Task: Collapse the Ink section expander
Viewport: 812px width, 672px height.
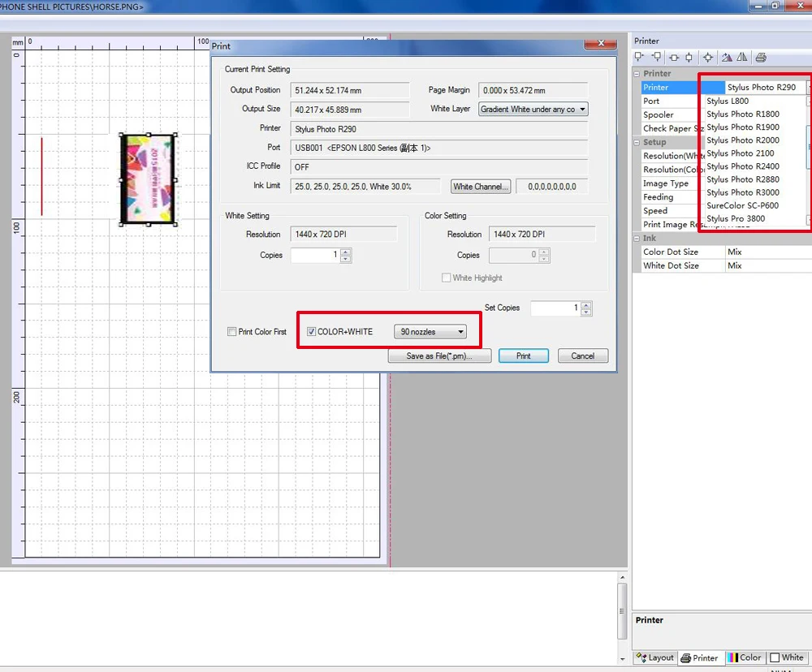Action: 637,238
